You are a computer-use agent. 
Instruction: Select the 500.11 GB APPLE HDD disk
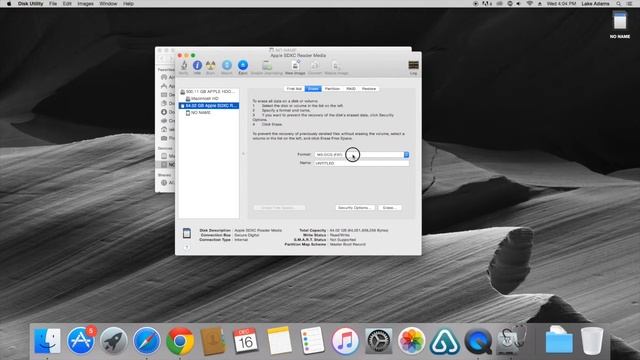pyautogui.click(x=209, y=91)
